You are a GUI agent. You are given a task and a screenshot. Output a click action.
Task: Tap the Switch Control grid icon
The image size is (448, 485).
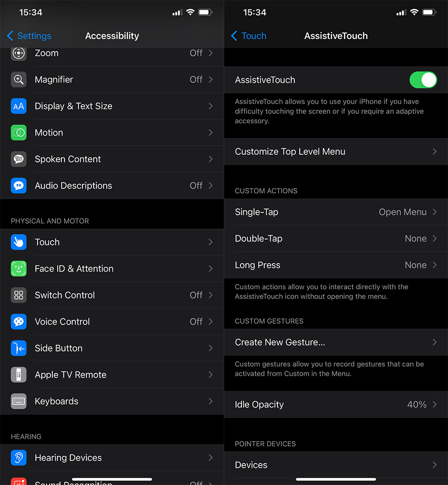coord(18,295)
